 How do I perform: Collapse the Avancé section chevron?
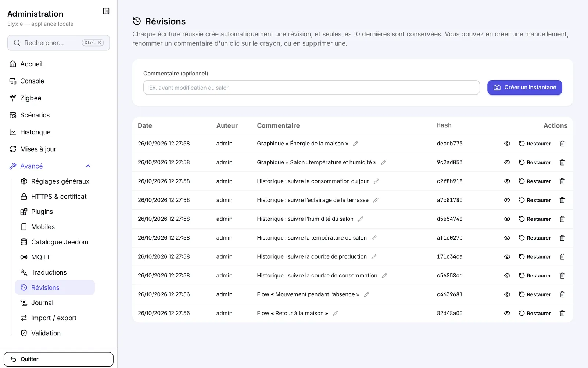(88, 166)
